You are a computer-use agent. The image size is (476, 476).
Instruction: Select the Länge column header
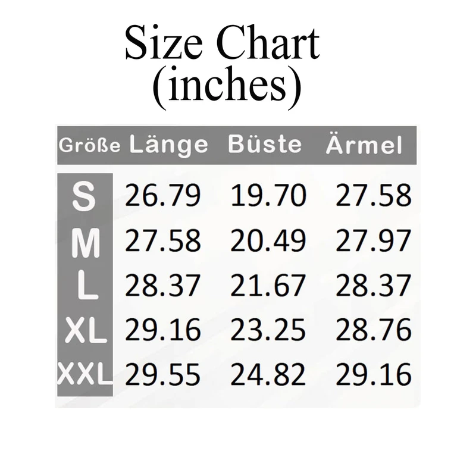pyautogui.click(x=169, y=145)
